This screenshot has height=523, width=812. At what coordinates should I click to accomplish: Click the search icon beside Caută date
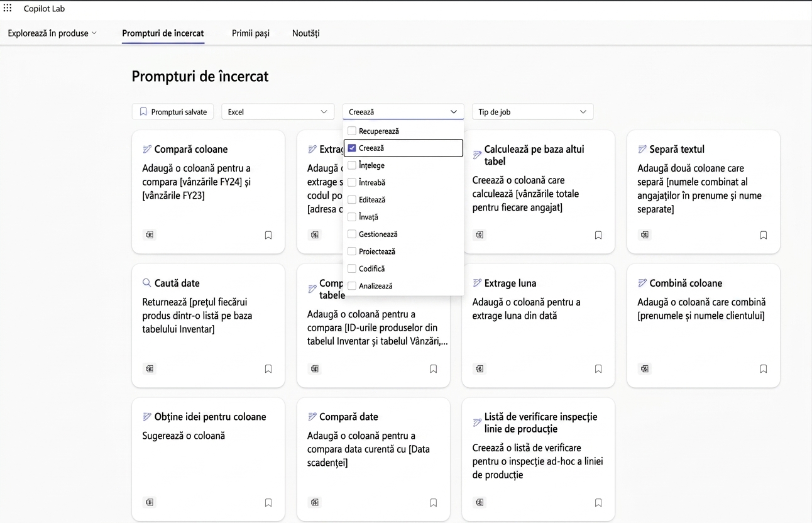pyautogui.click(x=147, y=283)
